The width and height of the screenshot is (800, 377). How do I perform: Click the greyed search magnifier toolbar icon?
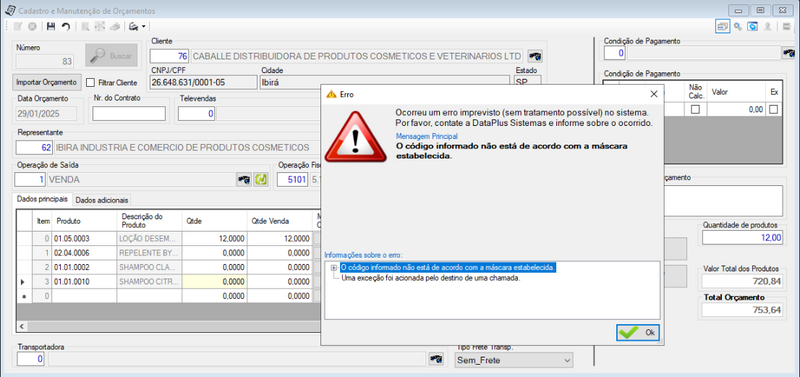(86, 27)
